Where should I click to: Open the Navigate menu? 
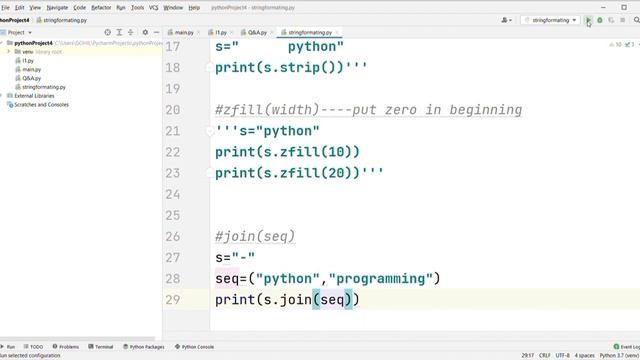pos(57,8)
